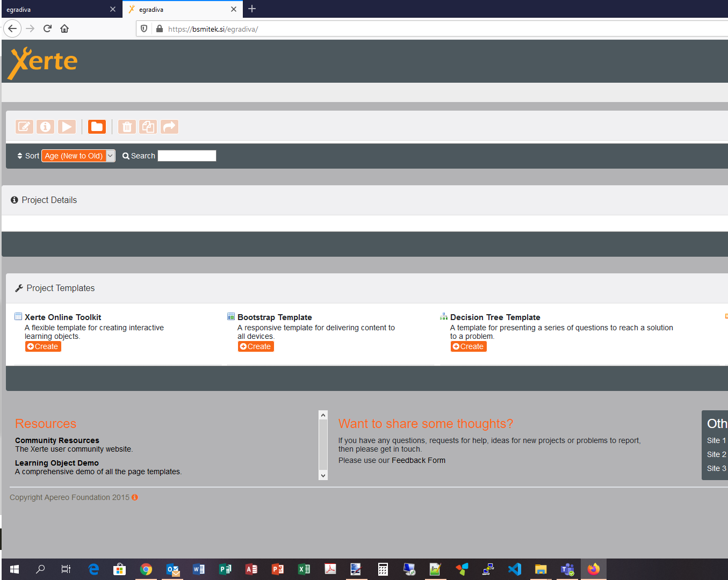
Task: Create a Bootstrap Template project
Action: (x=256, y=346)
